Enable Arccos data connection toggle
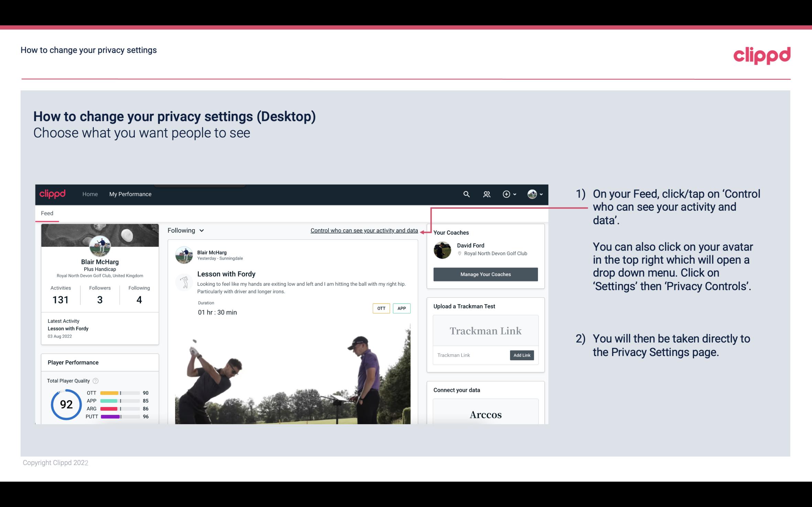 (x=485, y=415)
